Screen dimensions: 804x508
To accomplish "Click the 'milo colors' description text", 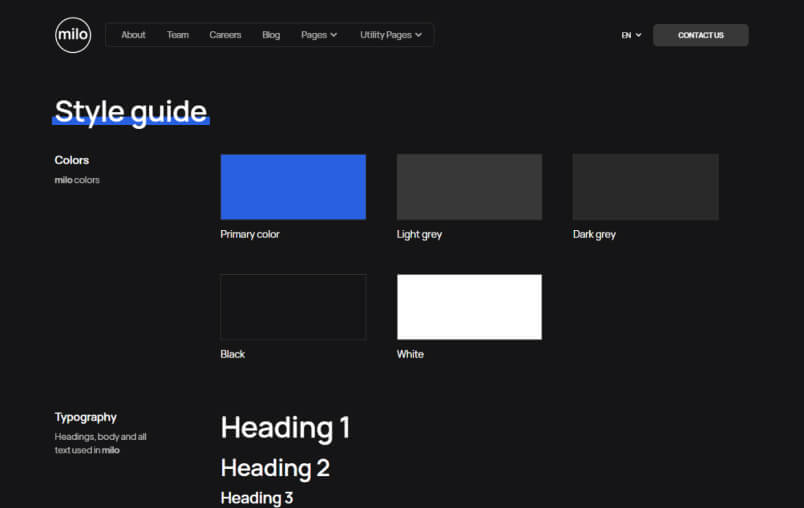I will point(77,180).
